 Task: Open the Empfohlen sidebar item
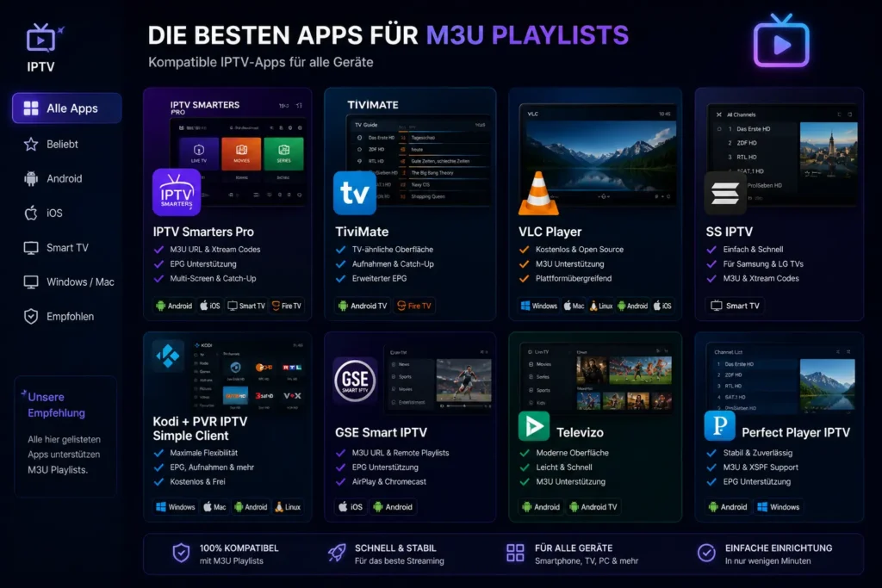59,317
